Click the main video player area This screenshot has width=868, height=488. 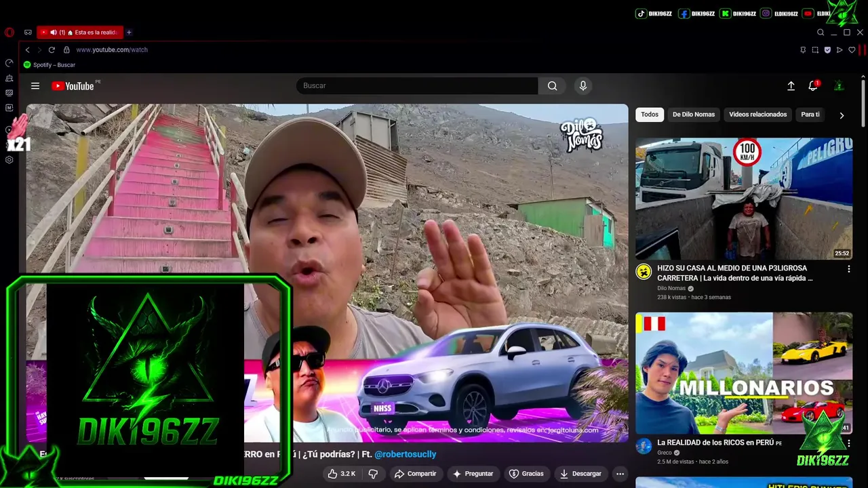point(327,273)
